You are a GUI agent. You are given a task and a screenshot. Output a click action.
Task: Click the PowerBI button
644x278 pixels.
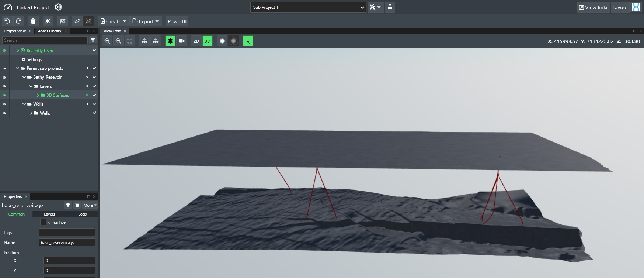pyautogui.click(x=177, y=21)
